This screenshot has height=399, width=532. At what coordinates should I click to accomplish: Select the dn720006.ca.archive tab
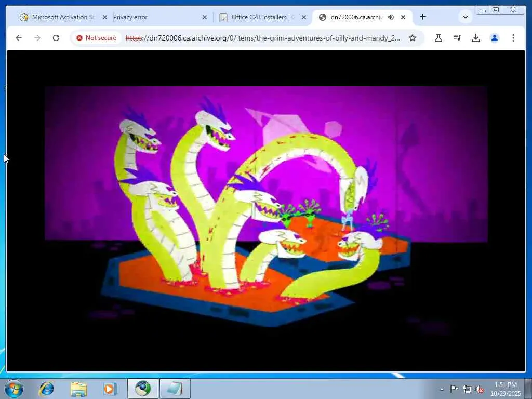pos(356,17)
